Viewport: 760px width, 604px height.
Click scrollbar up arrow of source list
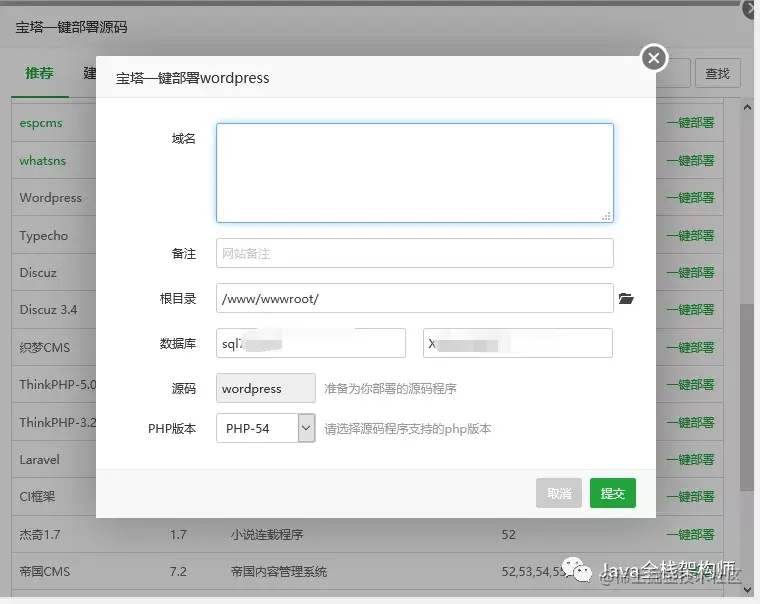tap(747, 108)
